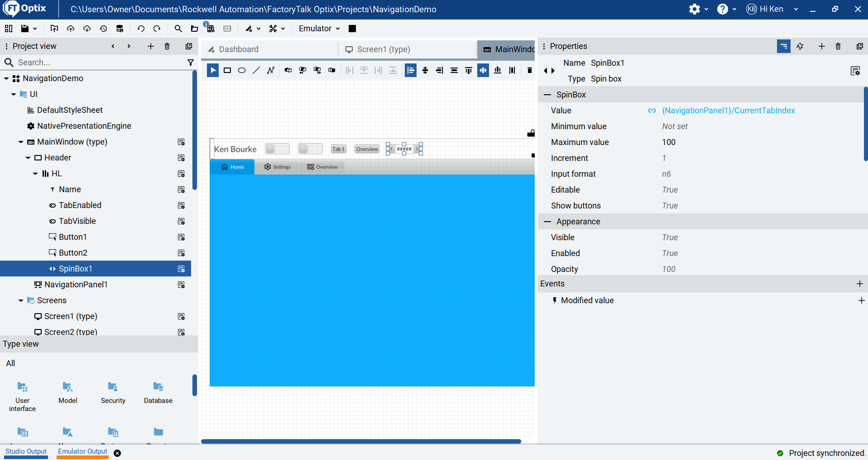Select the pointer selection tool
Image resolution: width=868 pixels, height=460 pixels.
point(213,70)
